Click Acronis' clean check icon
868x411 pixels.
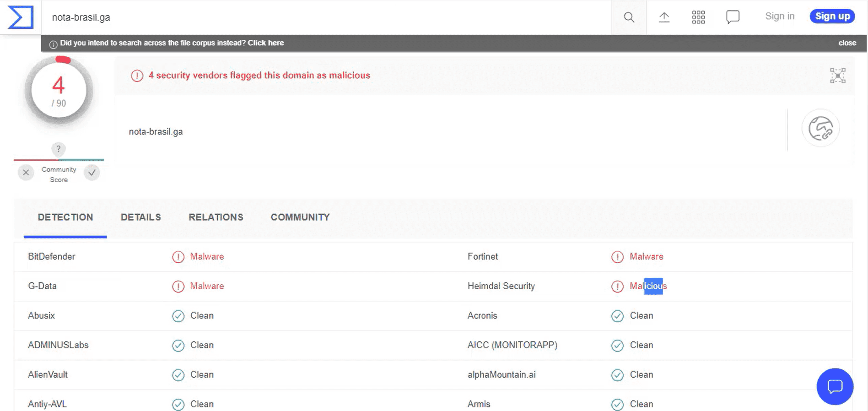coord(617,316)
